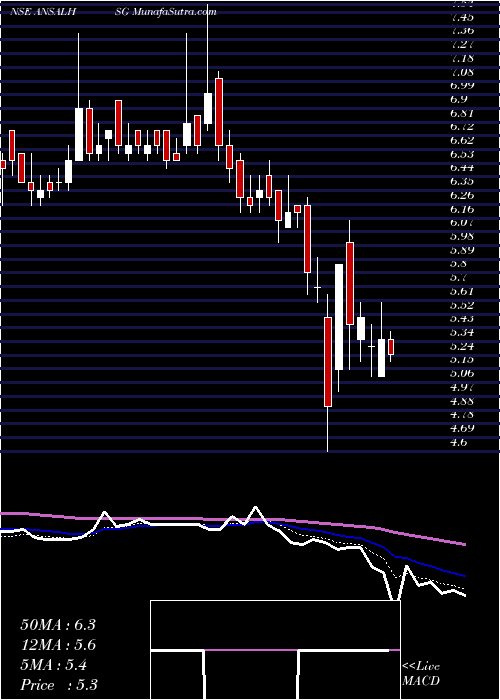Click the 4.97 price axis label
Image resolution: width=500 pixels, height=700 pixels.
coord(462,388)
